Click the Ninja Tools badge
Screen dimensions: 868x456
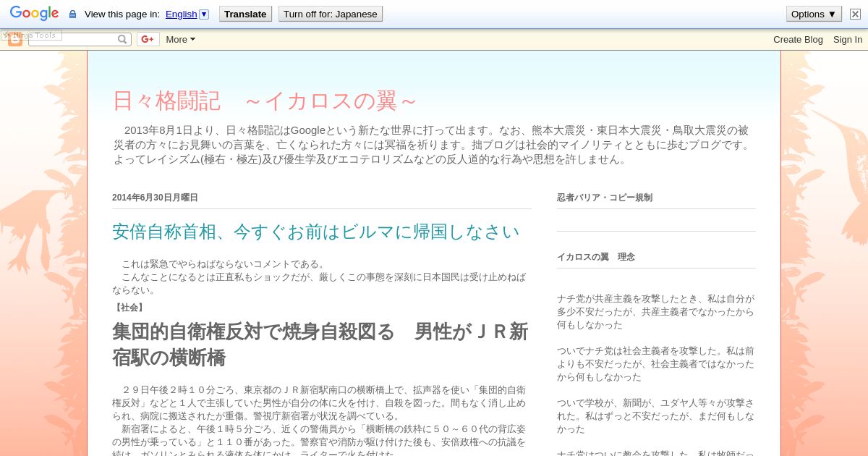(31, 35)
